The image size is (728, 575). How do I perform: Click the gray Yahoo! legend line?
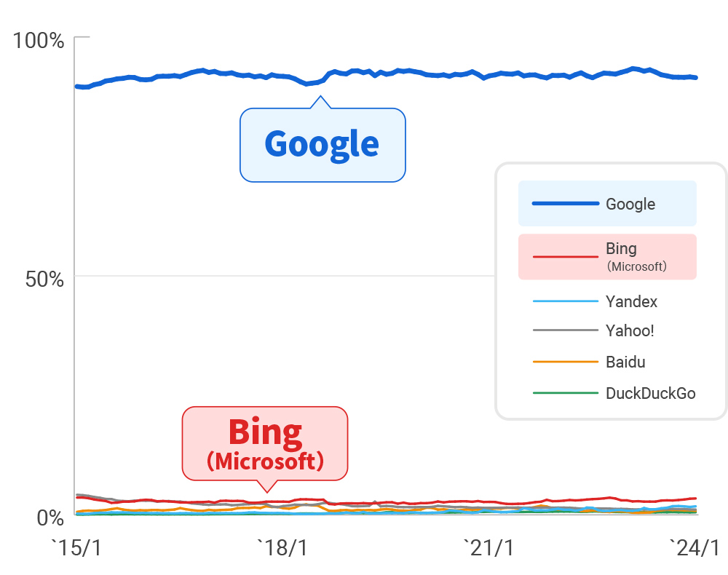pos(565,330)
